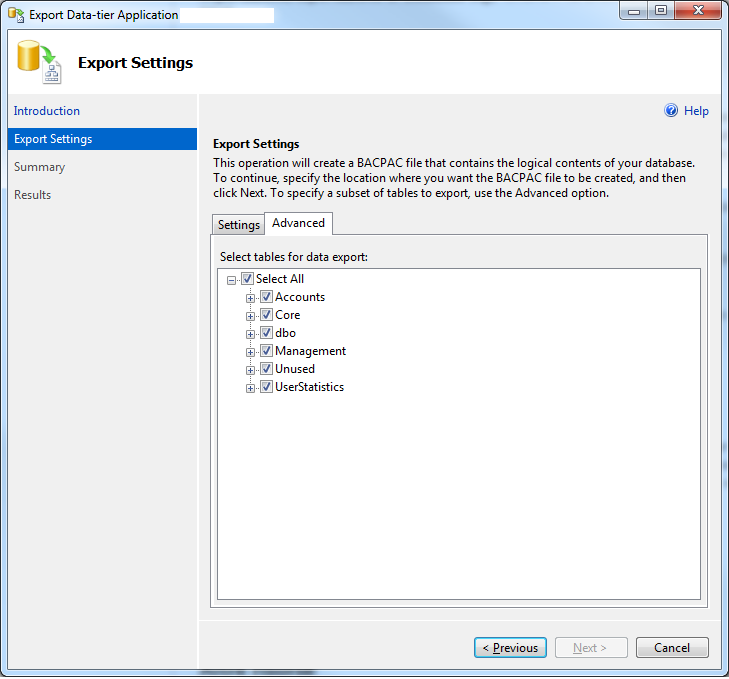Toggle the dbo schema checkbox

click(266, 333)
